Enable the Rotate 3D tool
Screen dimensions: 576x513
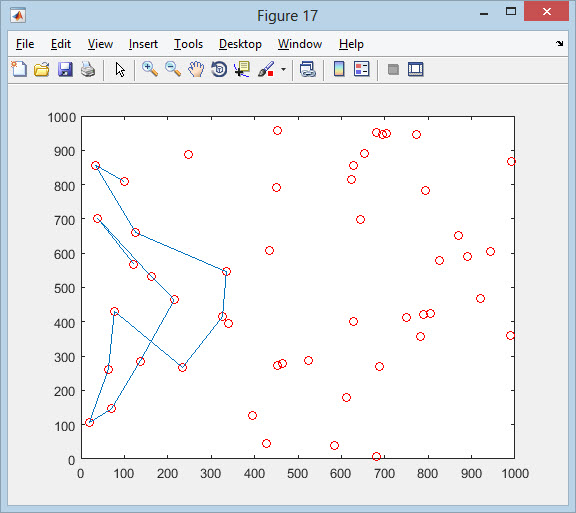coord(219,69)
